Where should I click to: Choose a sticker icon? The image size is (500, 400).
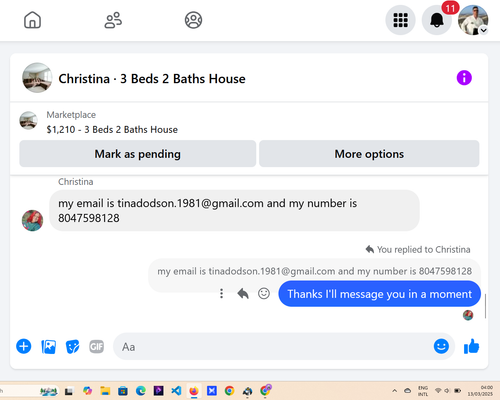click(72, 347)
